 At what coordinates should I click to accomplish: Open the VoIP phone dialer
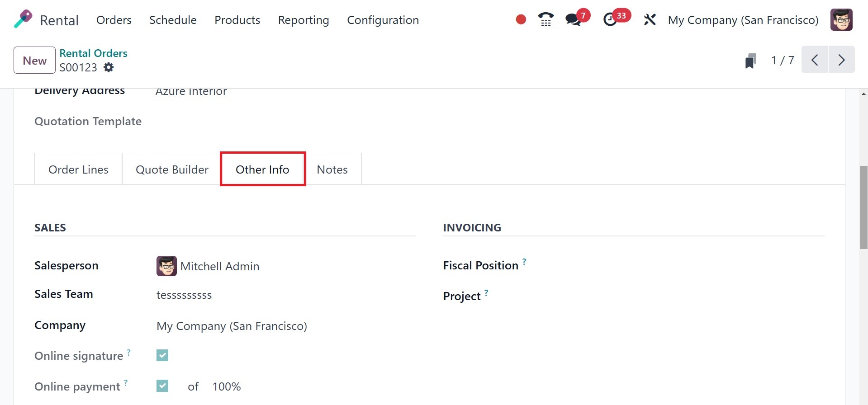pos(545,19)
